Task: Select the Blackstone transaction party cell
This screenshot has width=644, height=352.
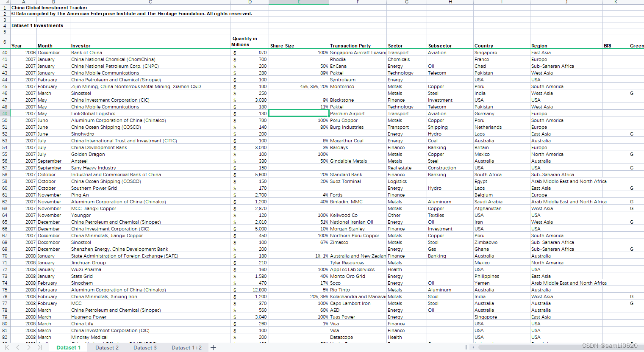Action: click(358, 100)
